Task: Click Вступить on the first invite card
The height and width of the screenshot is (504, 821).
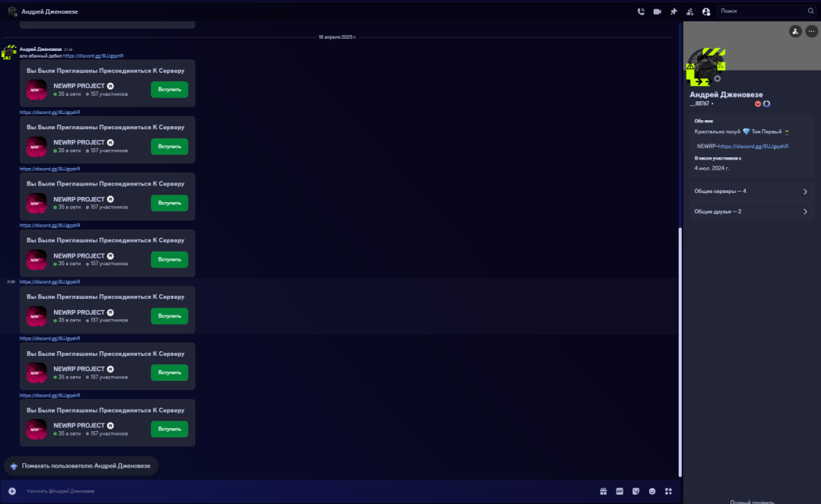Action: click(x=169, y=90)
